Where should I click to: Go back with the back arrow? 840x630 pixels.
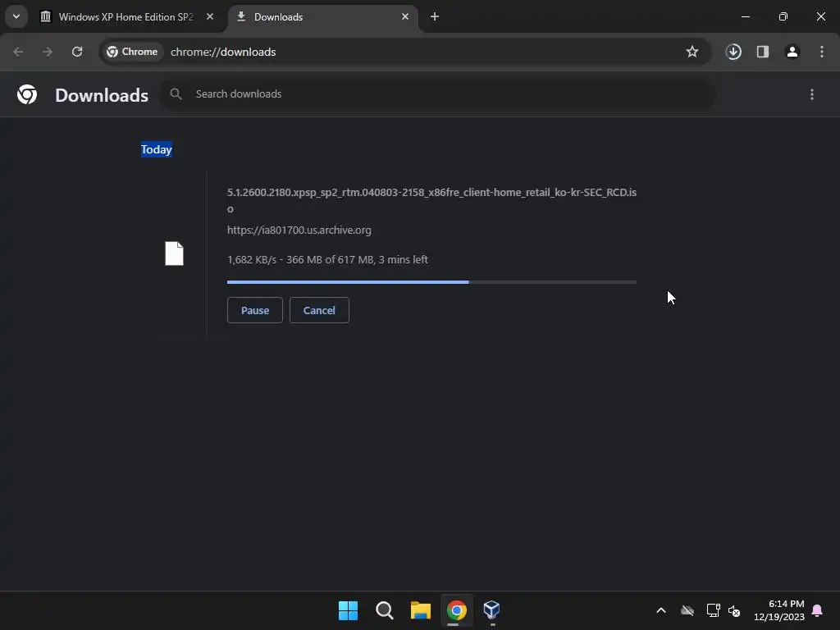pyautogui.click(x=18, y=52)
